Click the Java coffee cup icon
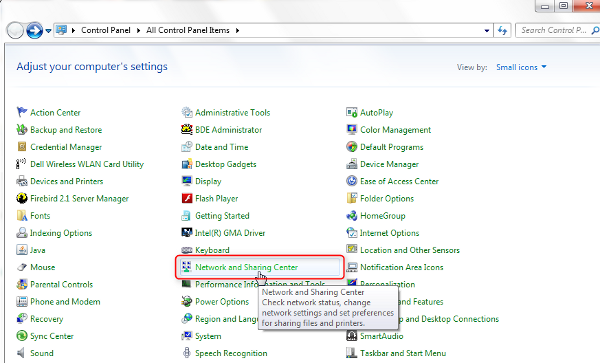 [x=22, y=250]
